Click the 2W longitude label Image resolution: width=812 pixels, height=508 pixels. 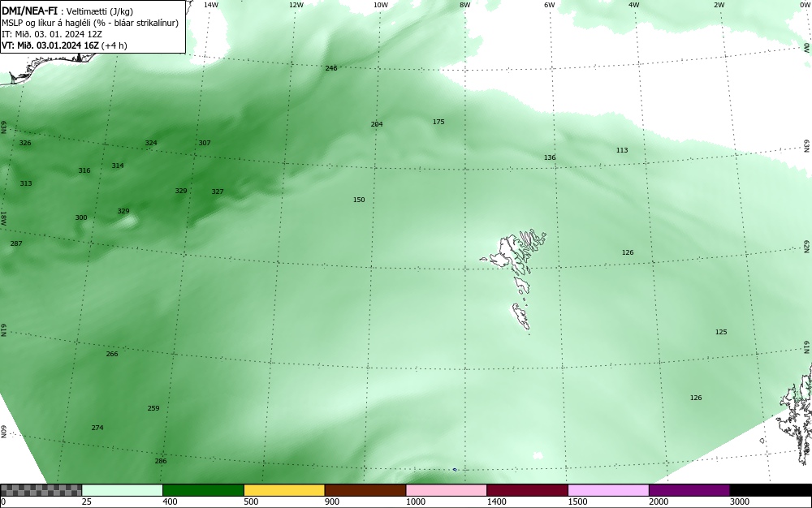click(x=719, y=5)
